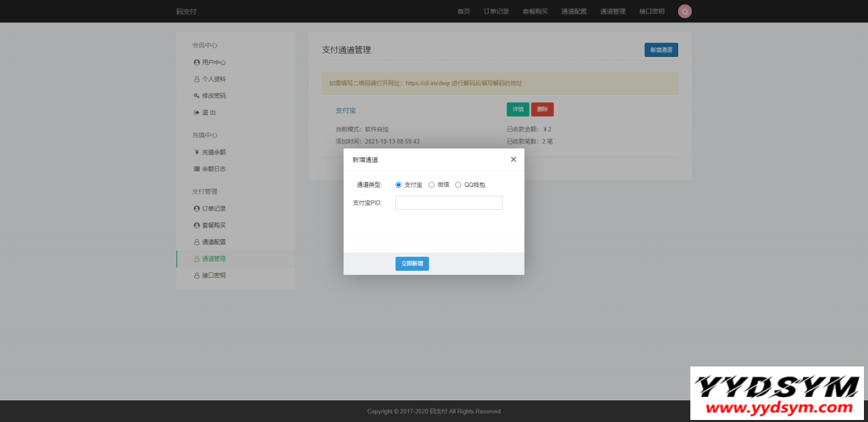Open the user avatar in top bar
The image size is (868, 422).
pos(684,12)
